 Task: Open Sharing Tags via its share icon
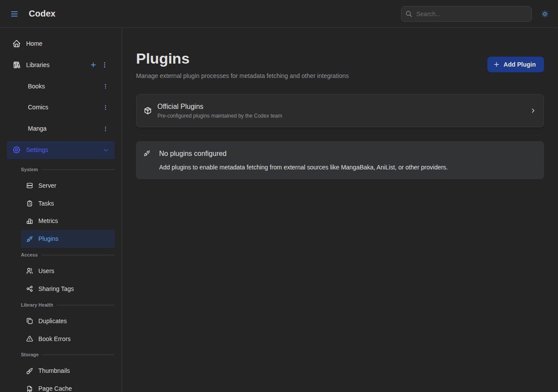(x=30, y=289)
